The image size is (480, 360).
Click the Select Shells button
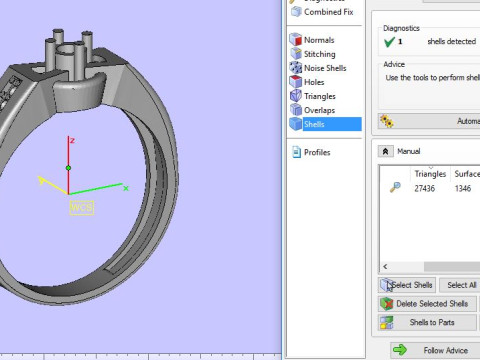click(x=407, y=285)
